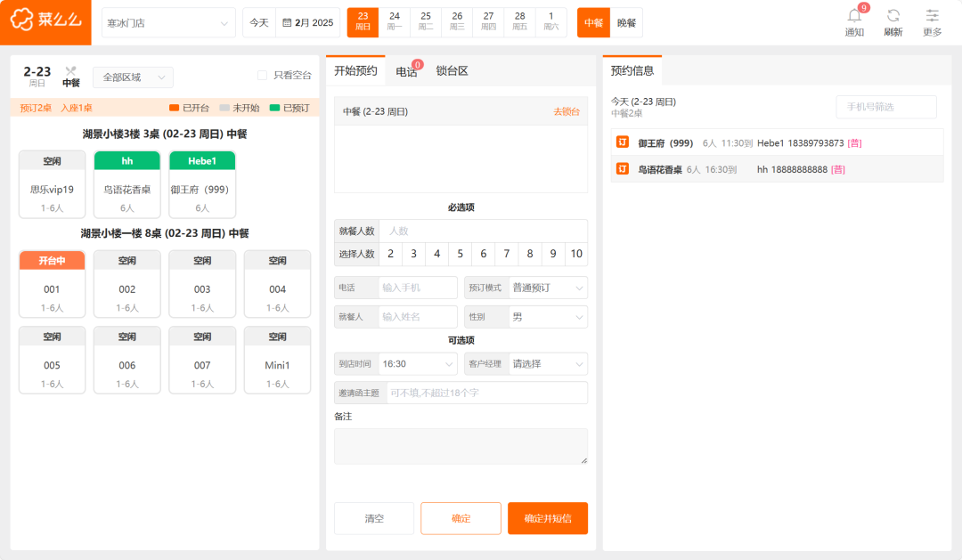
Task: Expand the 全部区域 area dropdown
Action: 133,77
